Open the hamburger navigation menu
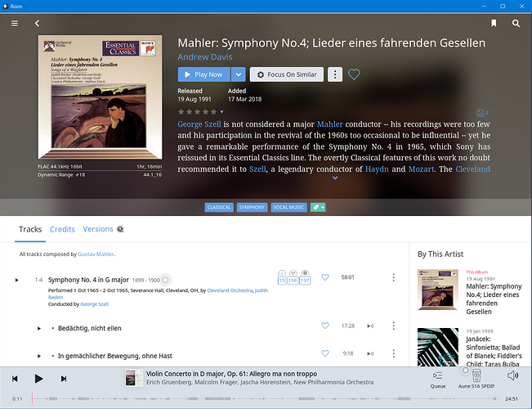Image resolution: width=532 pixels, height=409 pixels. (15, 24)
